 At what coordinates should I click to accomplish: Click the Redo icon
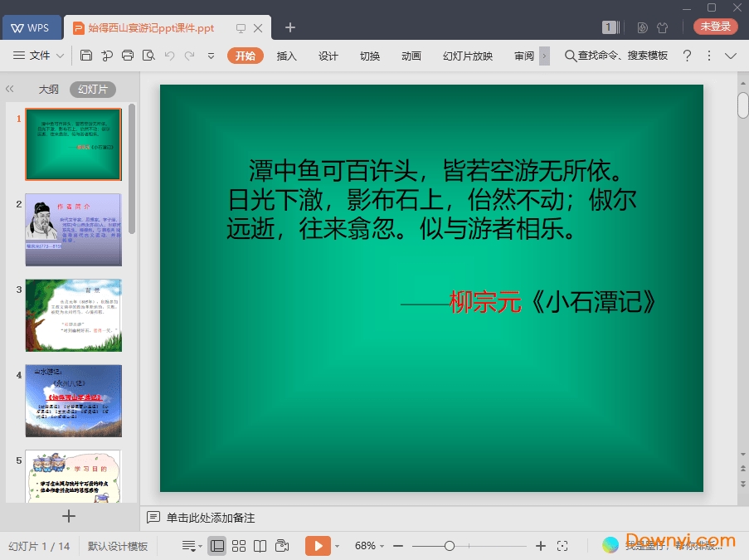coord(190,56)
